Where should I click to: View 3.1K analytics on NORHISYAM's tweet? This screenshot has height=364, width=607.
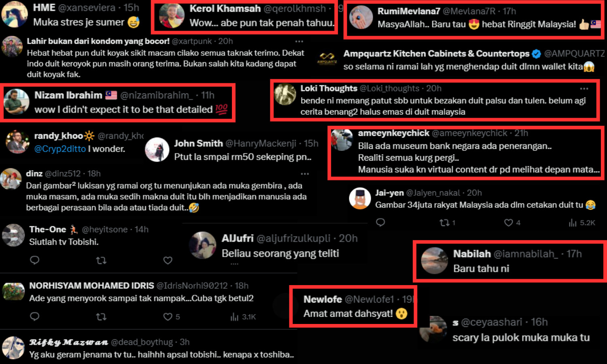point(243,317)
